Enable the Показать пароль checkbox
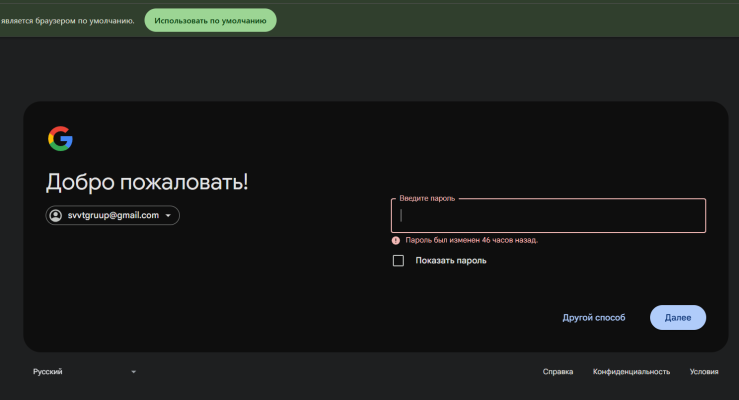This screenshot has height=400, width=739. [398, 261]
